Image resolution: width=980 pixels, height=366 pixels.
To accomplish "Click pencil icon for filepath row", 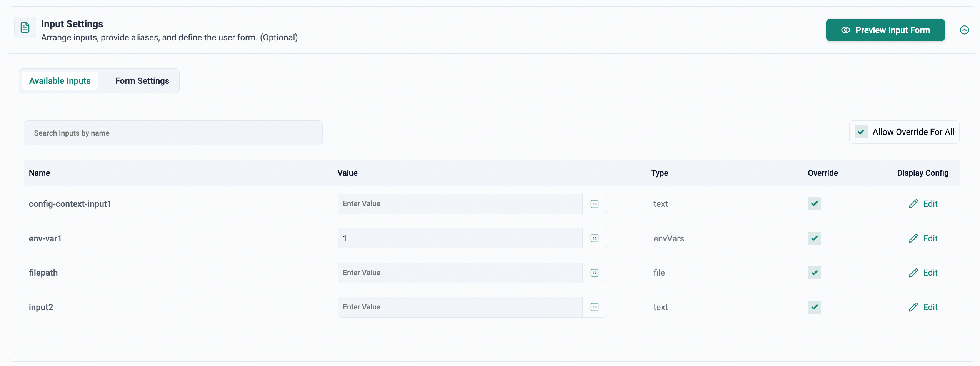I will click(x=913, y=273).
